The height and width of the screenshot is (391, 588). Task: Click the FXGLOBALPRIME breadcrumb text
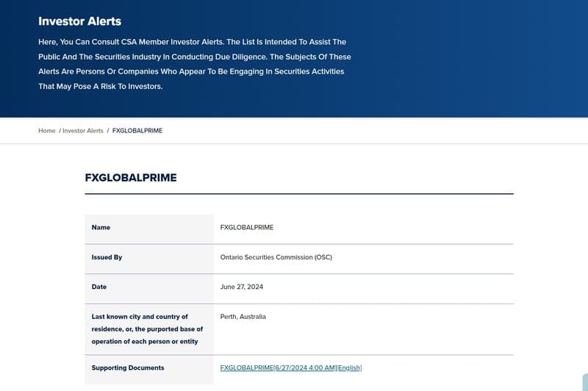point(137,131)
